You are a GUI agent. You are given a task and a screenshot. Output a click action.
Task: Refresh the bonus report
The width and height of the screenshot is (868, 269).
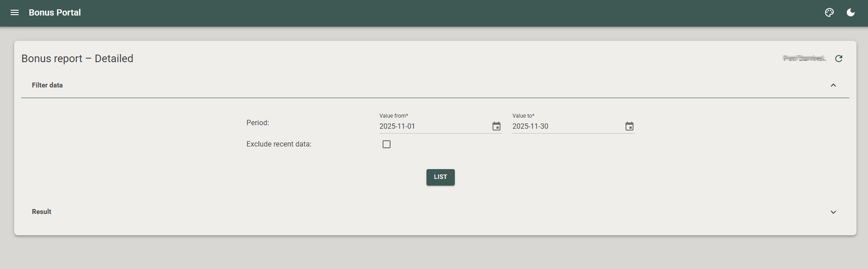click(x=838, y=59)
